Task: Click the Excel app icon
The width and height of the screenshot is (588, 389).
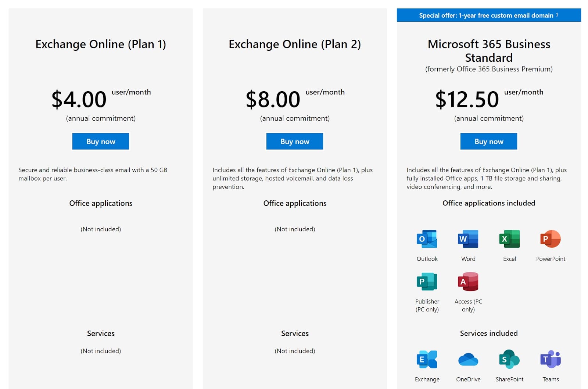Action: [509, 239]
